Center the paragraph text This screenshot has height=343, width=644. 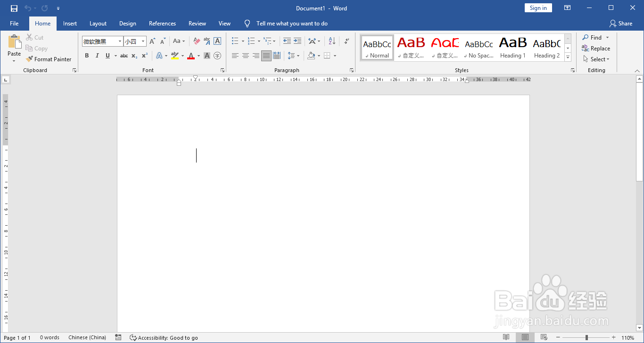point(246,56)
